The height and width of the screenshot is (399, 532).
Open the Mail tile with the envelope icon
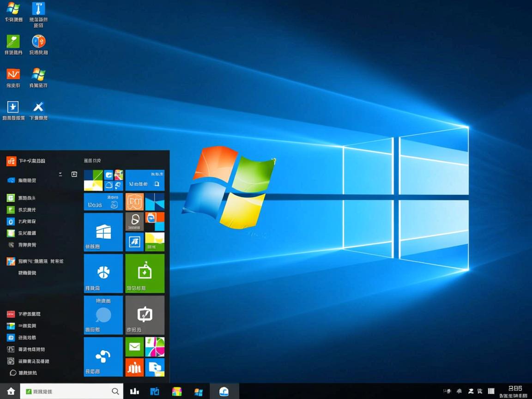click(x=134, y=347)
